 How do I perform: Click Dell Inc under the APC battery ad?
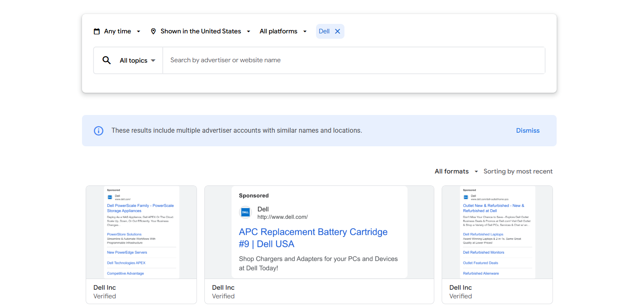click(223, 288)
